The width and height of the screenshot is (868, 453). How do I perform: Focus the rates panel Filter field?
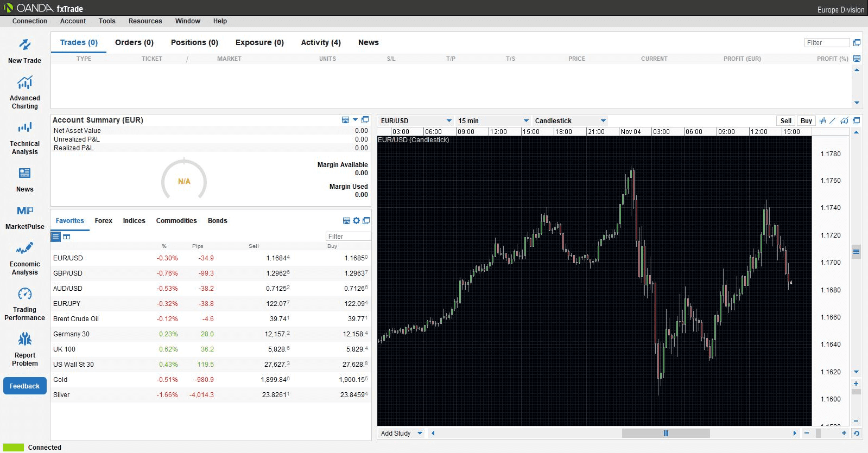click(x=348, y=237)
